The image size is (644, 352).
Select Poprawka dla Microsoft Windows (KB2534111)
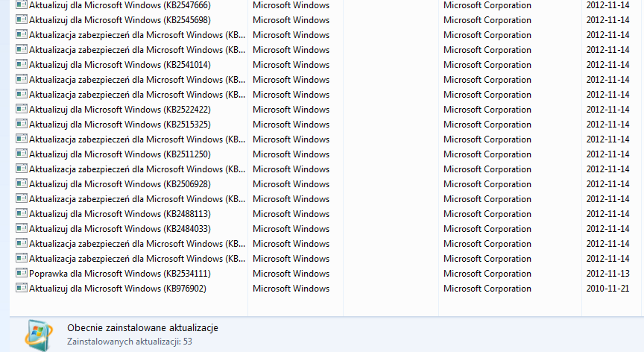pyautogui.click(x=120, y=274)
